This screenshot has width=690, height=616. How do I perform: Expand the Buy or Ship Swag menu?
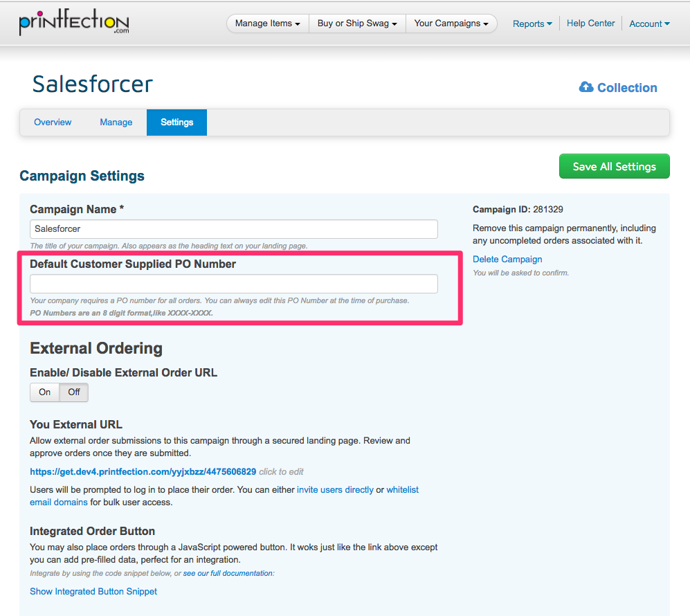click(x=357, y=24)
